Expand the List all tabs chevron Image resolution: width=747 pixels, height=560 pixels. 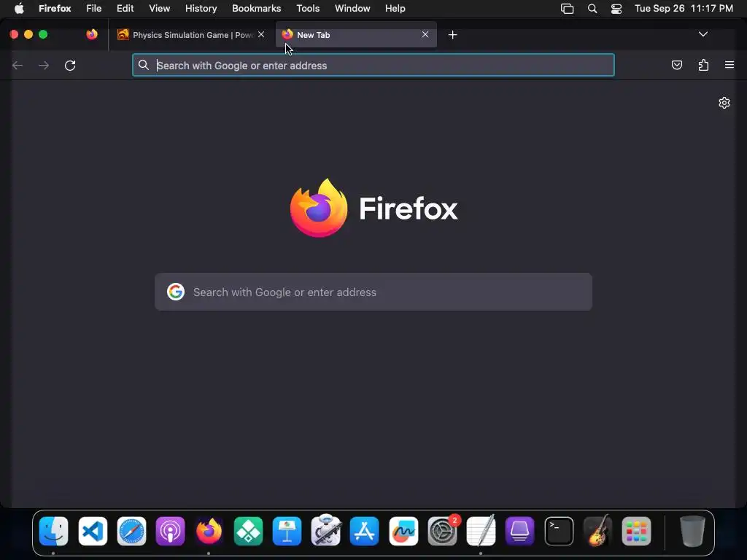coord(703,34)
